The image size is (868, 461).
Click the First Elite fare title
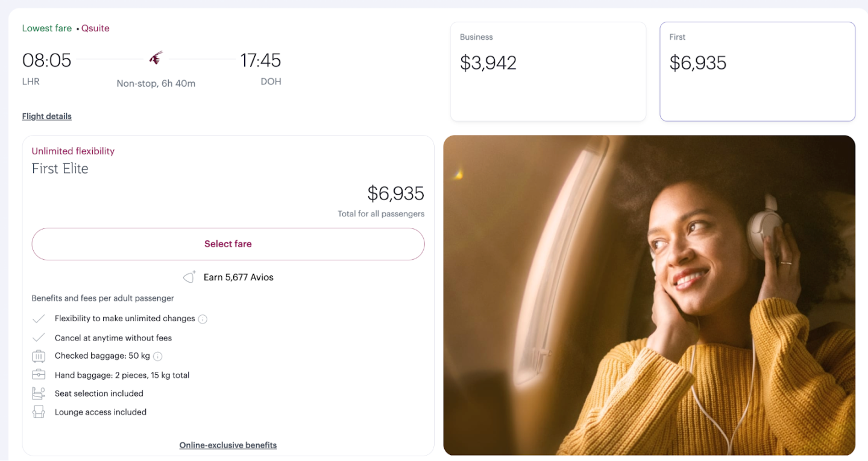click(x=60, y=169)
